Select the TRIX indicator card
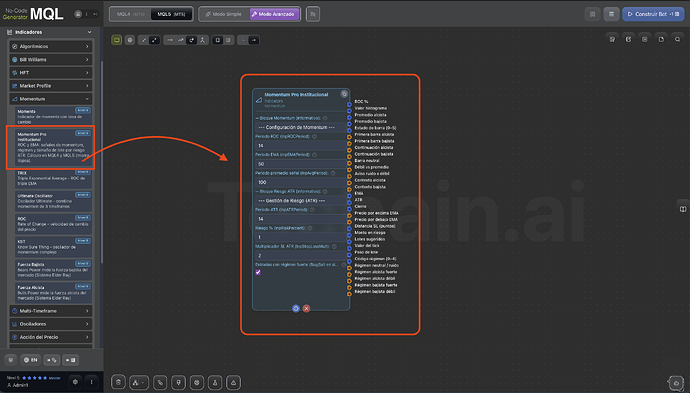 point(53,178)
